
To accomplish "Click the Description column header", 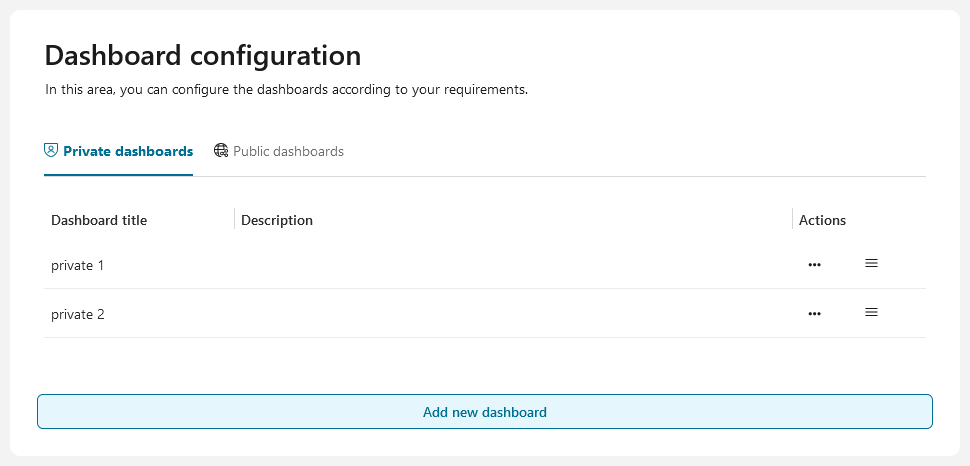I will pyautogui.click(x=277, y=220).
